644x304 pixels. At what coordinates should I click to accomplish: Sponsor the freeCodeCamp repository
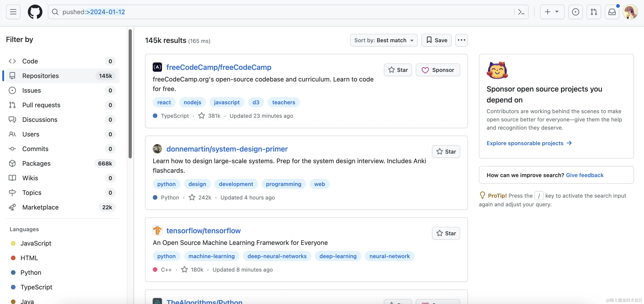point(438,70)
